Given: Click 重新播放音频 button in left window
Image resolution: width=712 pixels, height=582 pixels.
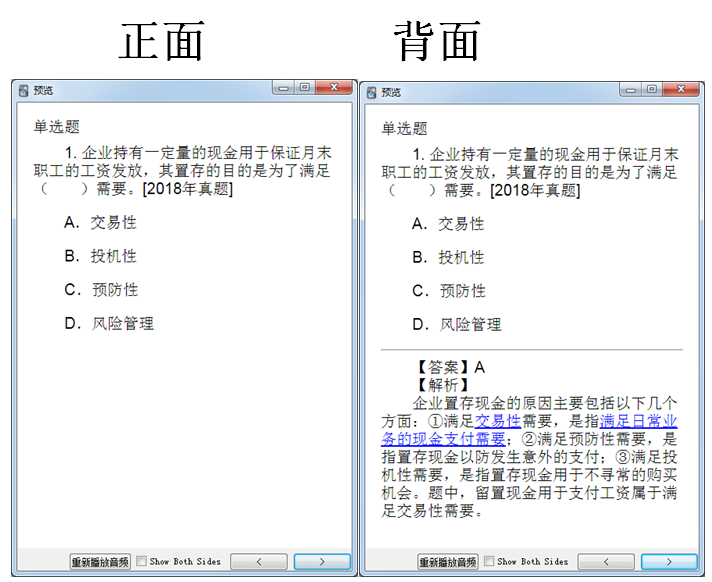Looking at the screenshot, I should [100, 562].
